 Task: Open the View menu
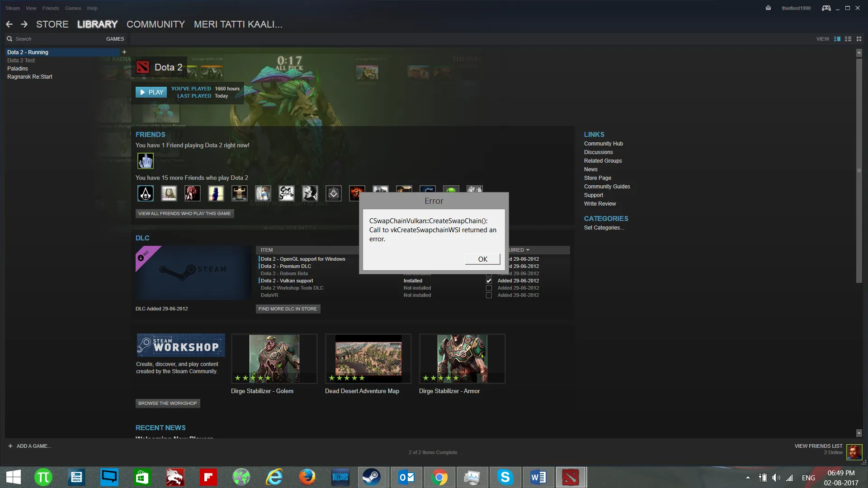click(31, 8)
